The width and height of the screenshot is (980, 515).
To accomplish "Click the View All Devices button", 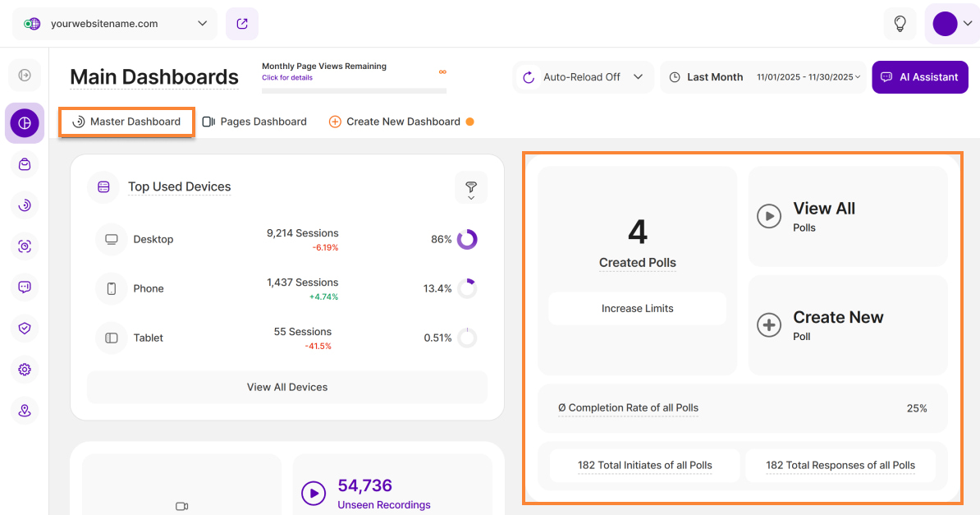I will tap(287, 387).
